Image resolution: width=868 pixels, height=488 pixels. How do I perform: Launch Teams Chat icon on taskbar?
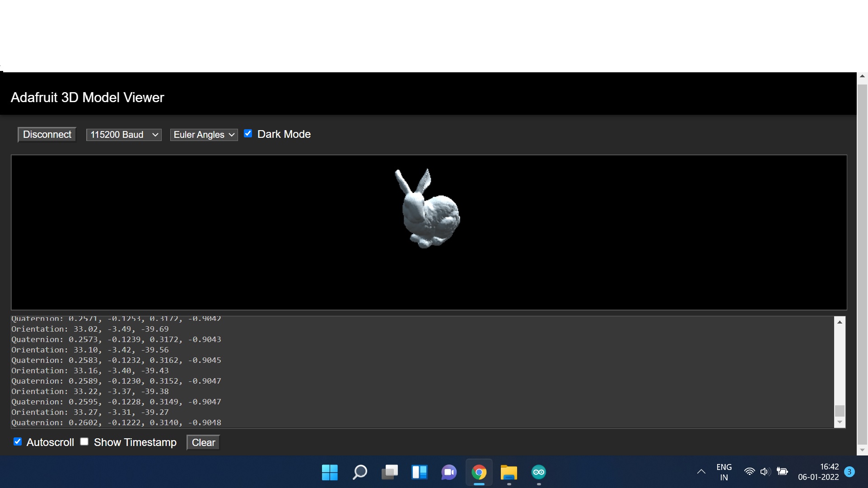tap(449, 472)
